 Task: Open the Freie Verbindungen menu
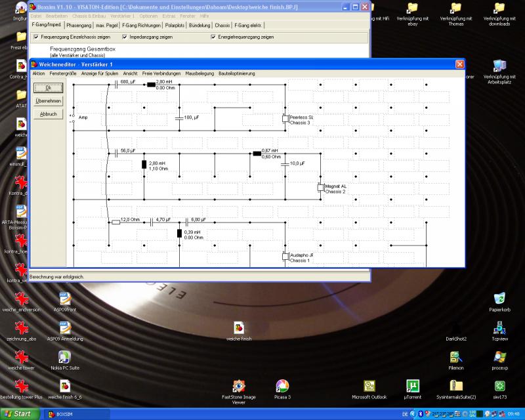[x=161, y=73]
